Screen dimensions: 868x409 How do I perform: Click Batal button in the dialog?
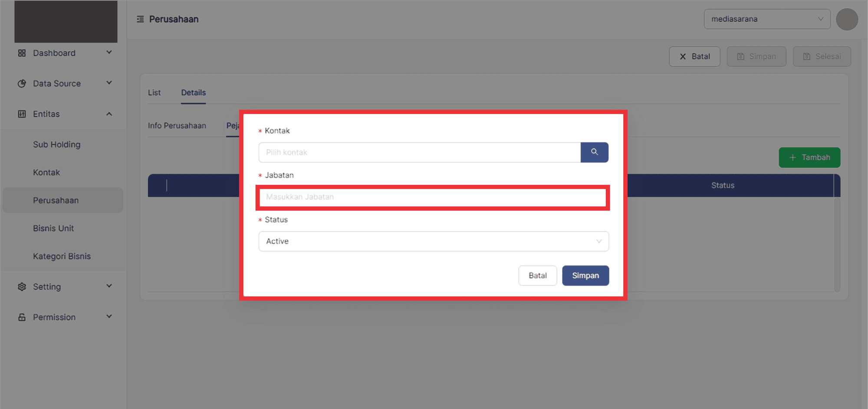537,275
